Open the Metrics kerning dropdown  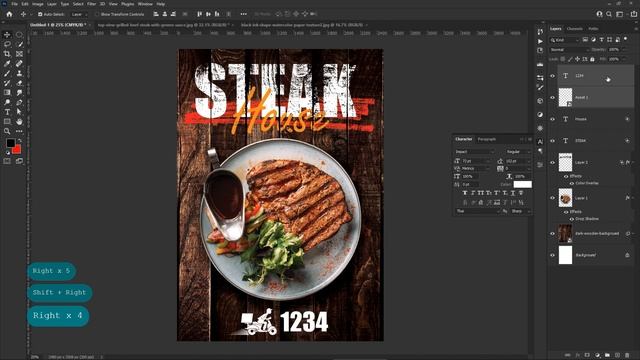(x=476, y=169)
